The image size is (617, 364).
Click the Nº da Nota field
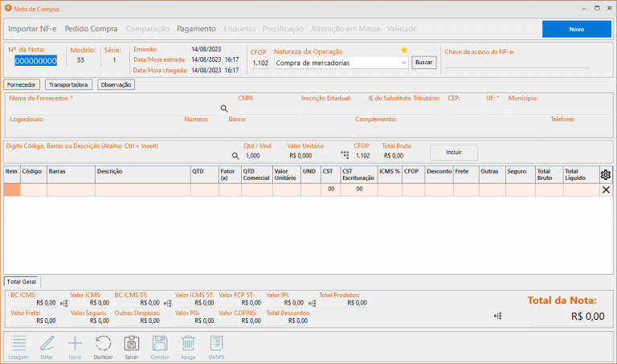[36, 61]
